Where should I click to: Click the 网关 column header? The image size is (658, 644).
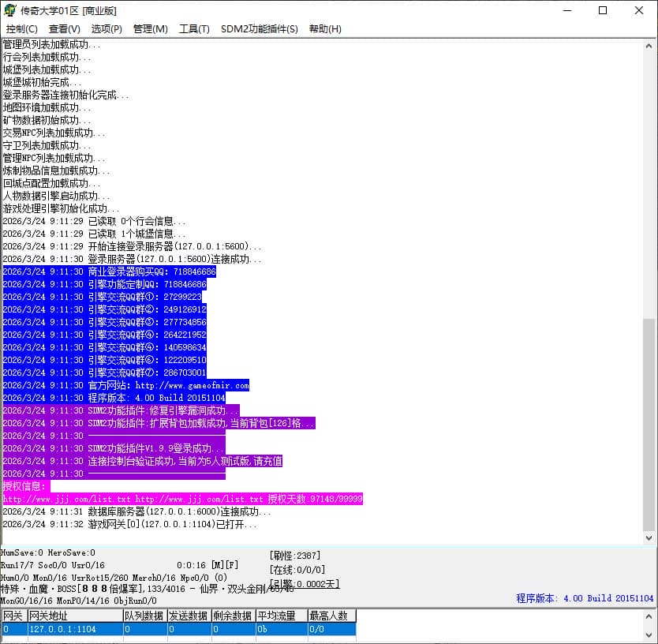pyautogui.click(x=14, y=616)
